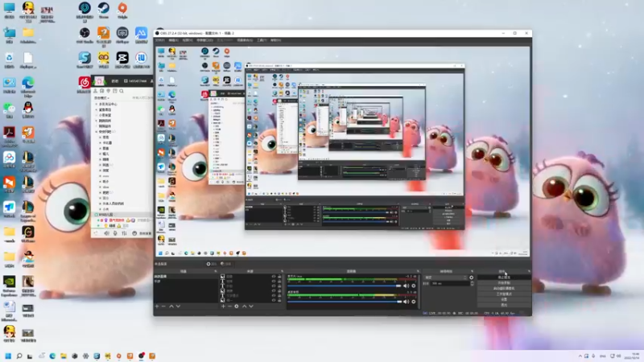Add a new source with the plus button
The image size is (644, 362).
coord(223,306)
